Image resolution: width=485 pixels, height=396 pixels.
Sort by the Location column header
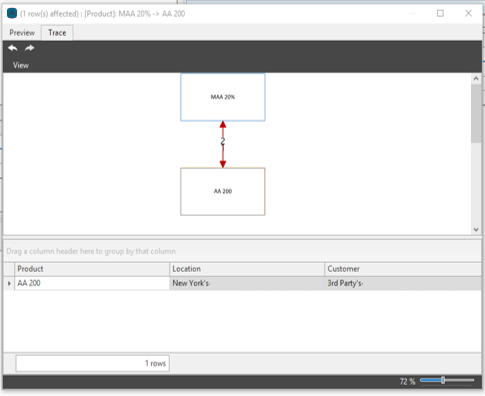tap(247, 269)
